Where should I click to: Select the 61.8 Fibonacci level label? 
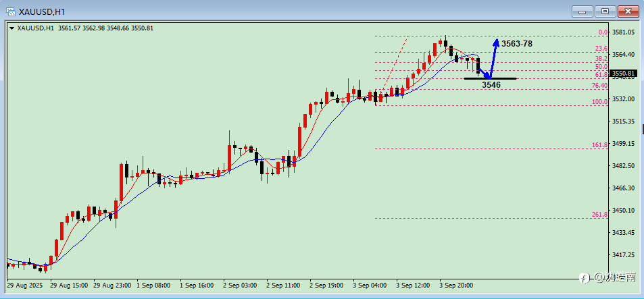click(x=601, y=75)
